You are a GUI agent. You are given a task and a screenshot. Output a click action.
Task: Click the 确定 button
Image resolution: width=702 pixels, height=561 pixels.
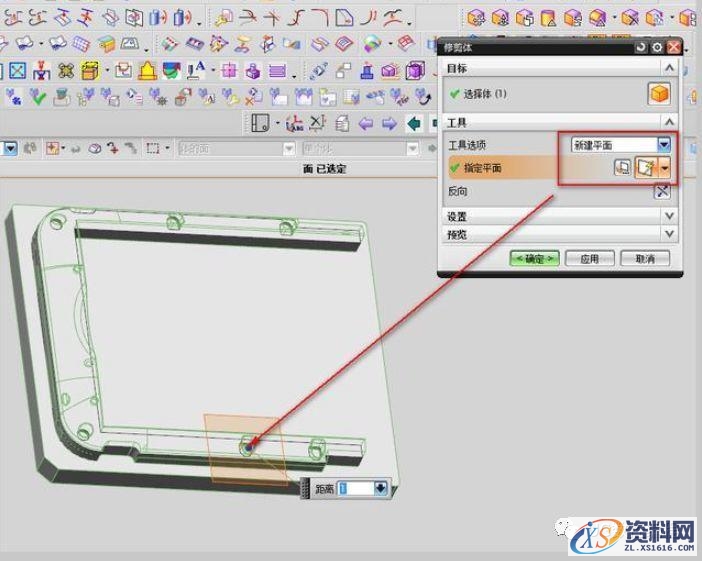click(534, 258)
